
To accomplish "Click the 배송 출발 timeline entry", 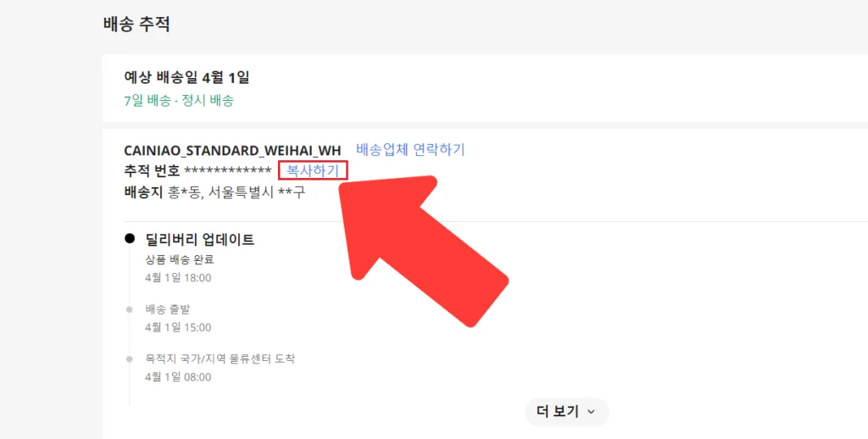I will (x=168, y=309).
